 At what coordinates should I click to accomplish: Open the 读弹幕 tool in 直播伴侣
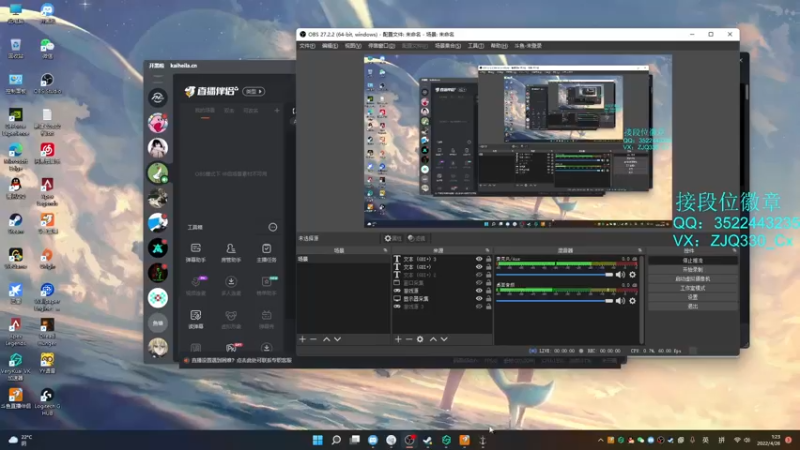(196, 319)
